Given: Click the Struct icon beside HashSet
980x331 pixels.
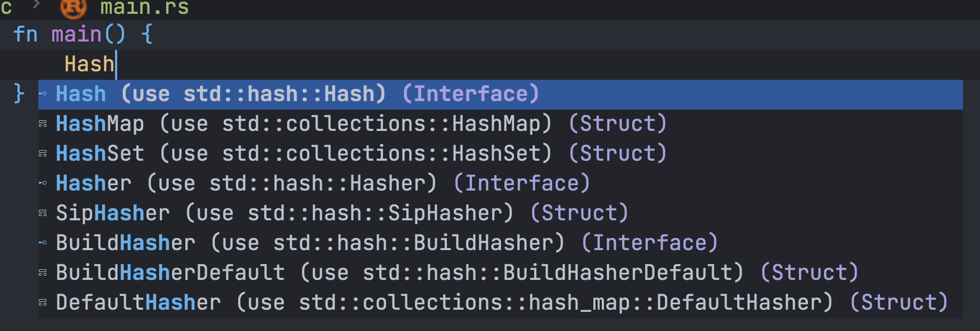Looking at the screenshot, I should 43,153.
